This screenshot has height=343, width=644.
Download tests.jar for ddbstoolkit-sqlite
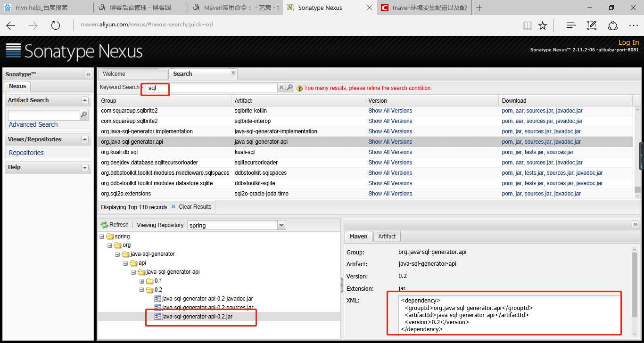[534, 183]
